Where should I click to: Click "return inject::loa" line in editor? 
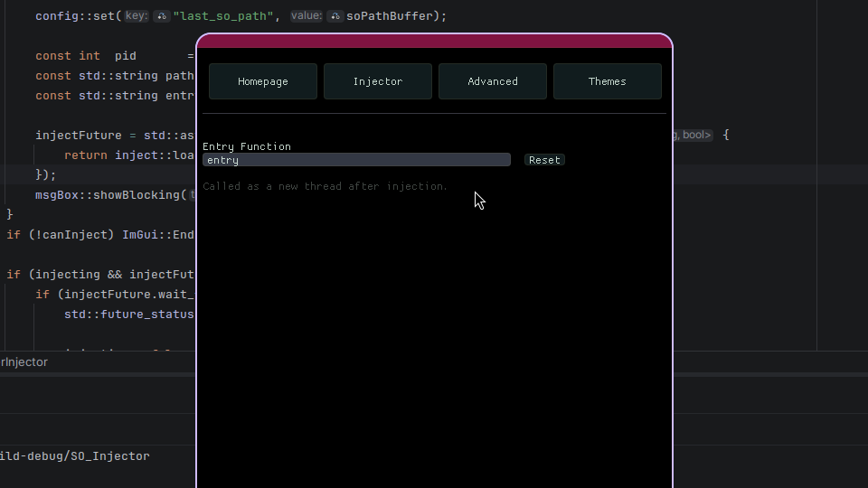coord(129,155)
